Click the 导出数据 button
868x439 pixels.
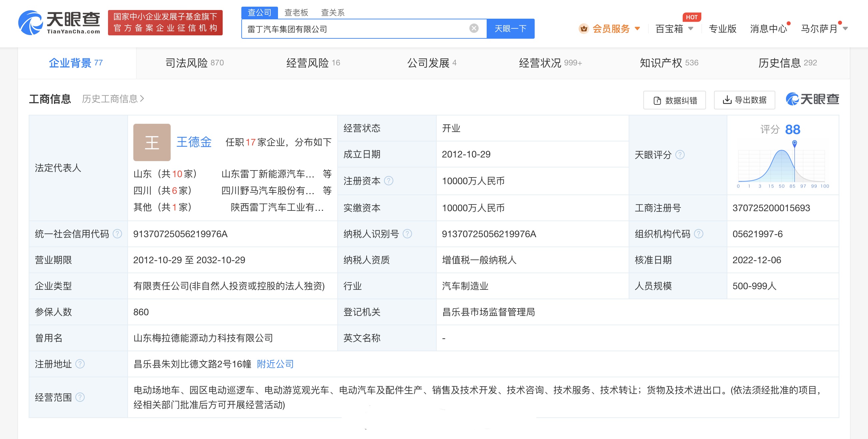744,100
